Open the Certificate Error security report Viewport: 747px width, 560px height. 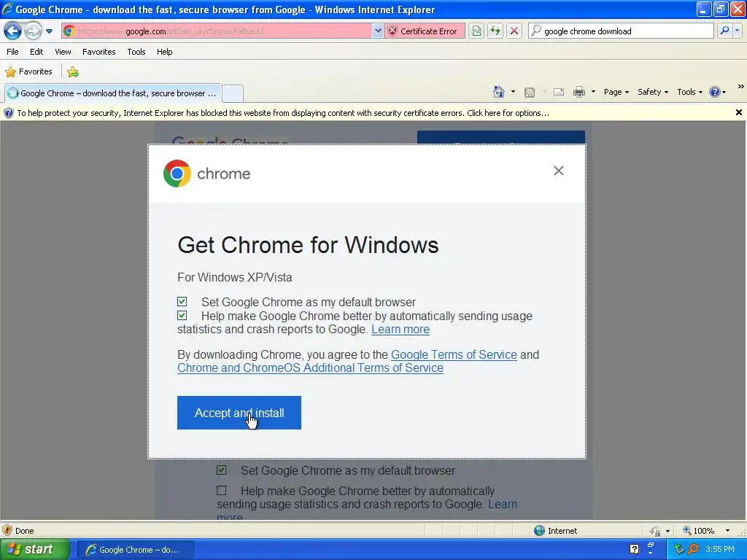pos(424,31)
